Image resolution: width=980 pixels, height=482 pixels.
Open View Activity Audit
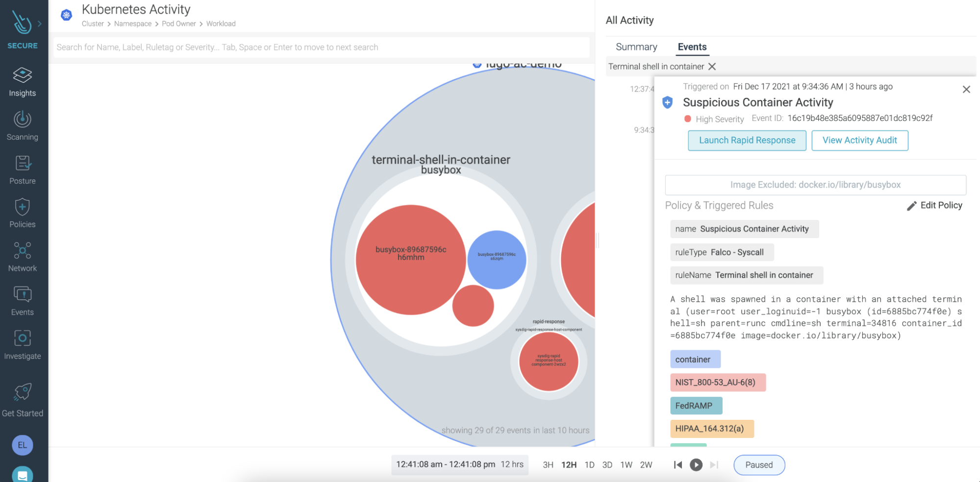(x=860, y=140)
